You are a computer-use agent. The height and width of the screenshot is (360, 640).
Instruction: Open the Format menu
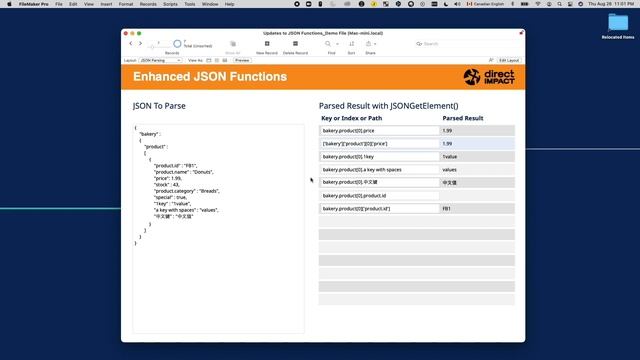tap(126, 4)
